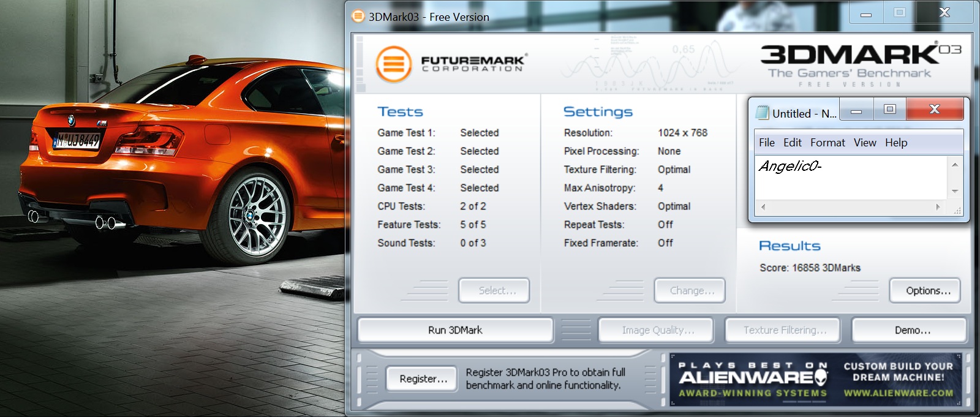Open Notepad's Help menu
Viewport: 980px width, 417px height.
[895, 143]
